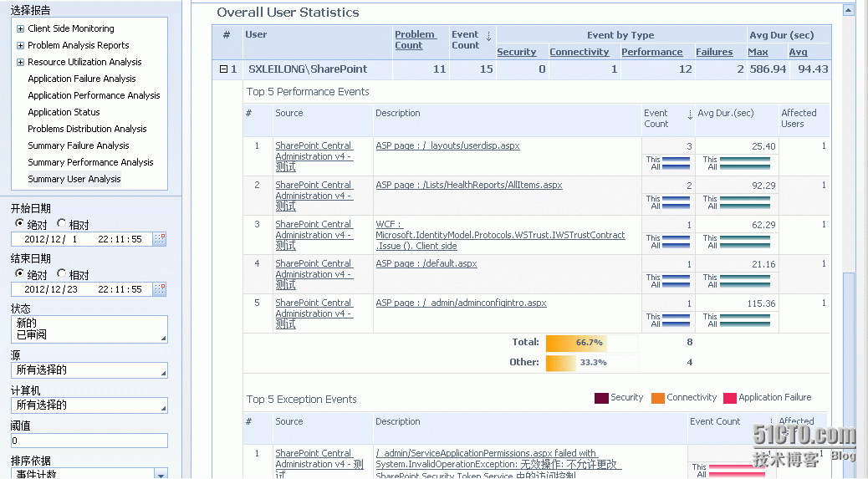Open ASP page /_layouts/userdisp.aspx link
Viewport: 868px width, 479px height.
pyautogui.click(x=448, y=145)
